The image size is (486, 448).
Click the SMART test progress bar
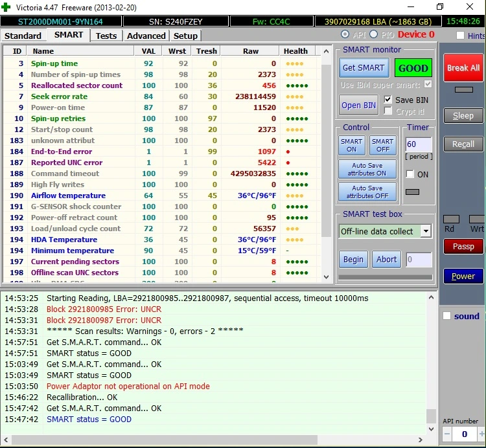tap(386, 277)
